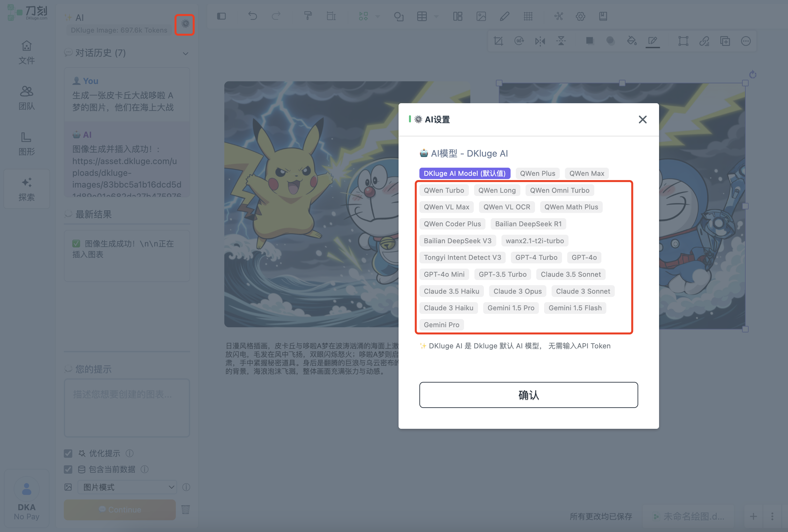The width and height of the screenshot is (788, 532).
Task: Expand the table toolbar dropdown arrow
Action: point(436,16)
